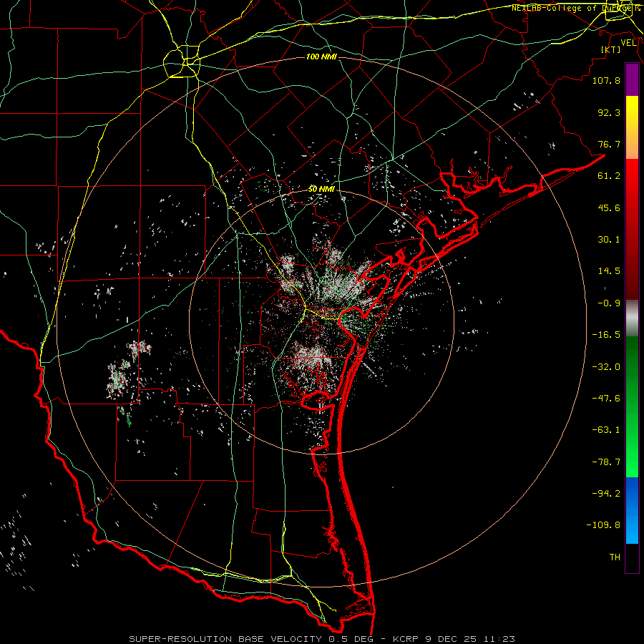Click the TH legend label
Image resolution: width=644 pixels, height=644 pixels.
615,557
